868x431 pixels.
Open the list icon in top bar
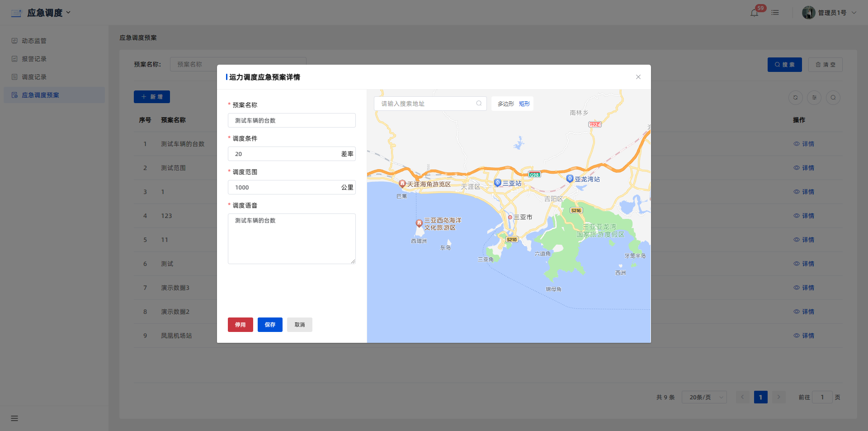(x=775, y=13)
